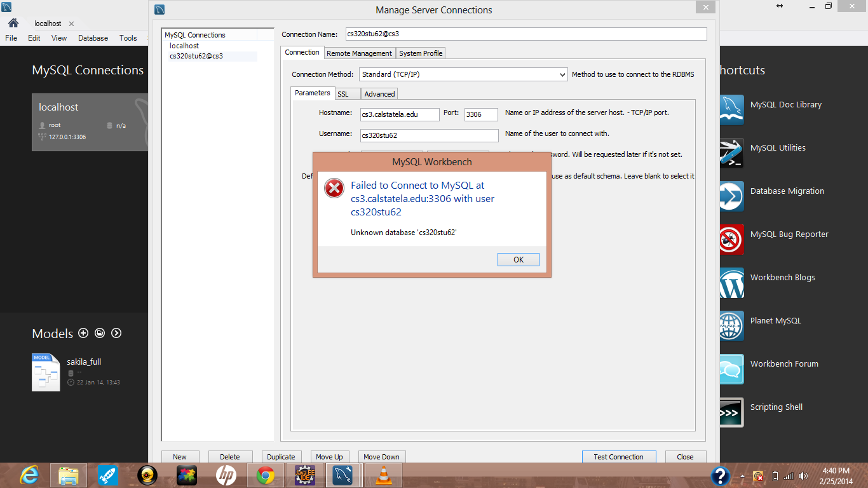Image resolution: width=868 pixels, height=488 pixels.
Task: Click the Test Connection button
Action: pos(618,457)
